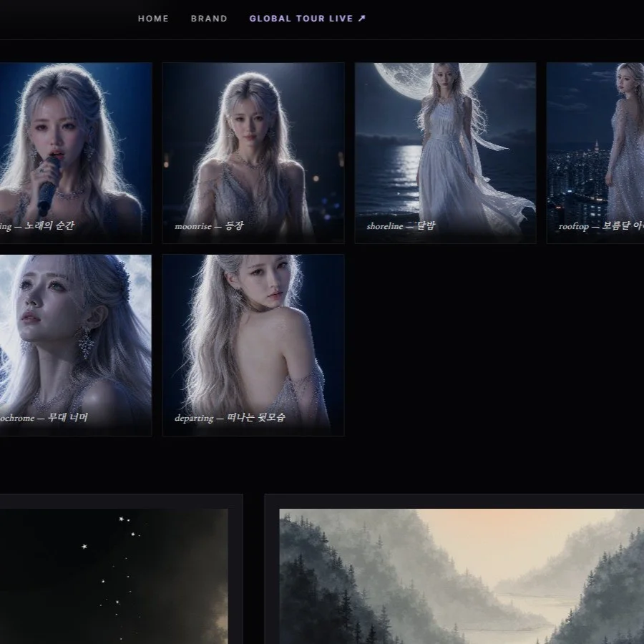Click the 'shoreline — 달밤' caption text
644x644 pixels.
(401, 226)
